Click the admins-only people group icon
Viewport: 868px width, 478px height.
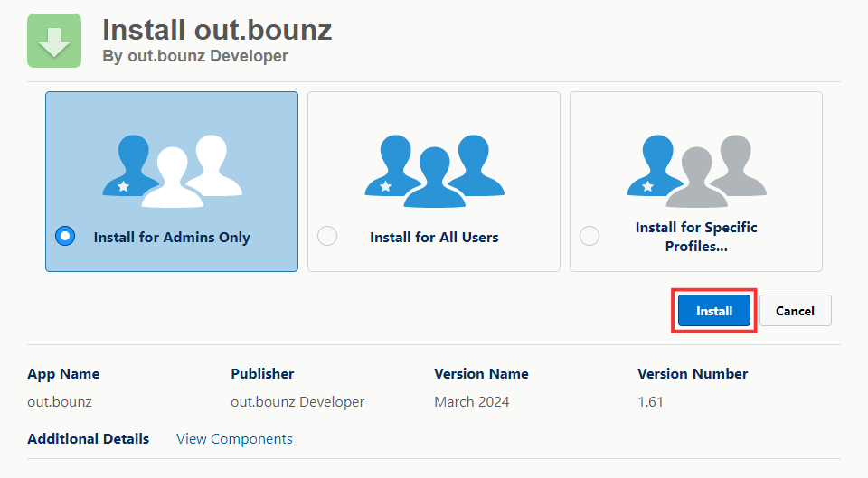coord(172,171)
